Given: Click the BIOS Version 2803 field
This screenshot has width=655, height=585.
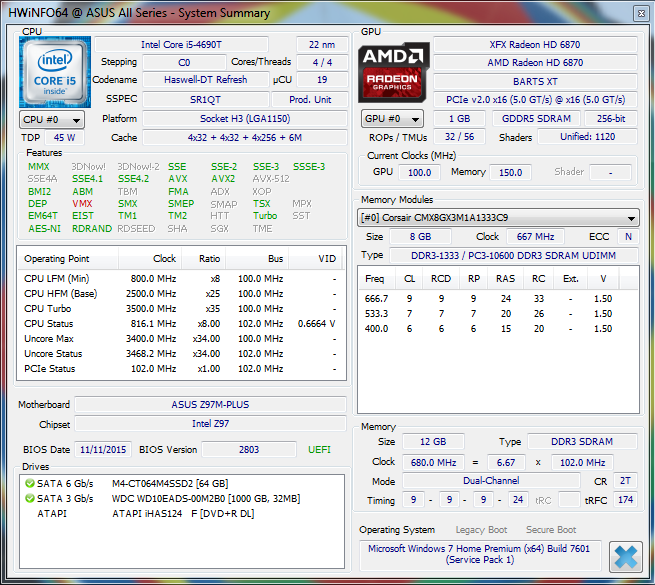Looking at the screenshot, I should (x=249, y=450).
